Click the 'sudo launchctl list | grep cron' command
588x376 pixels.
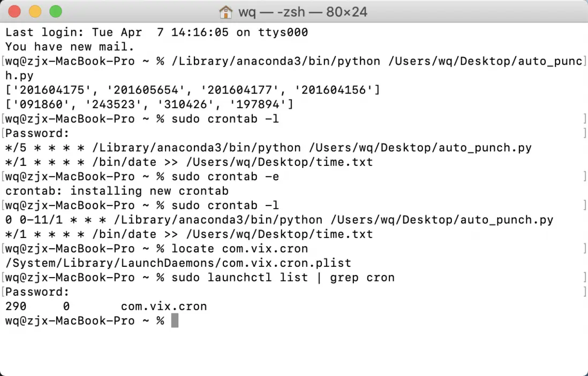point(283,278)
